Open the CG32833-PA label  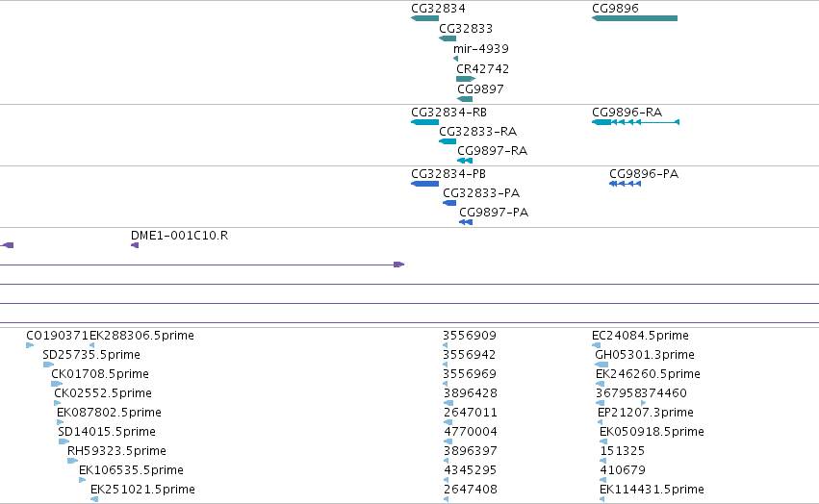[481, 193]
